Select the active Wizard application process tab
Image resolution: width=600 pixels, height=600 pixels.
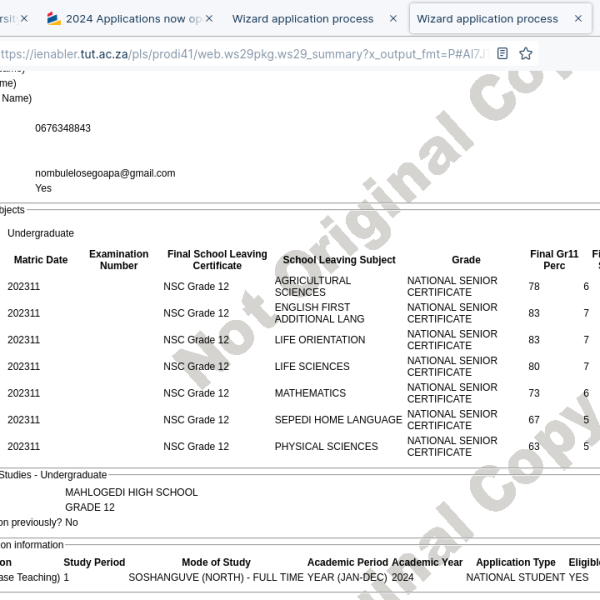pos(501,18)
